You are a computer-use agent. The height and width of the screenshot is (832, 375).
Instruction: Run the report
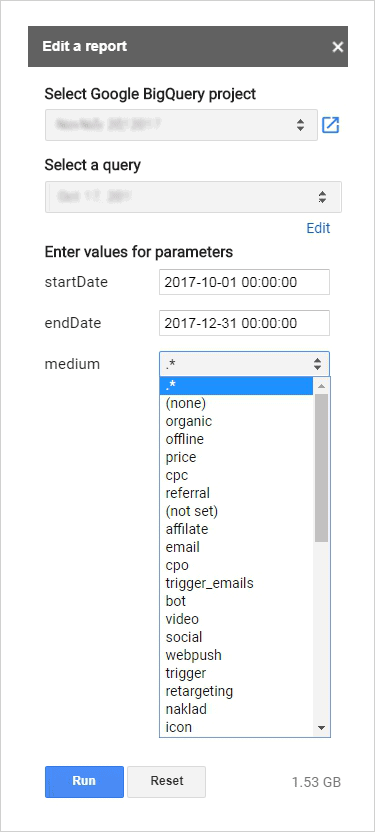(x=84, y=782)
